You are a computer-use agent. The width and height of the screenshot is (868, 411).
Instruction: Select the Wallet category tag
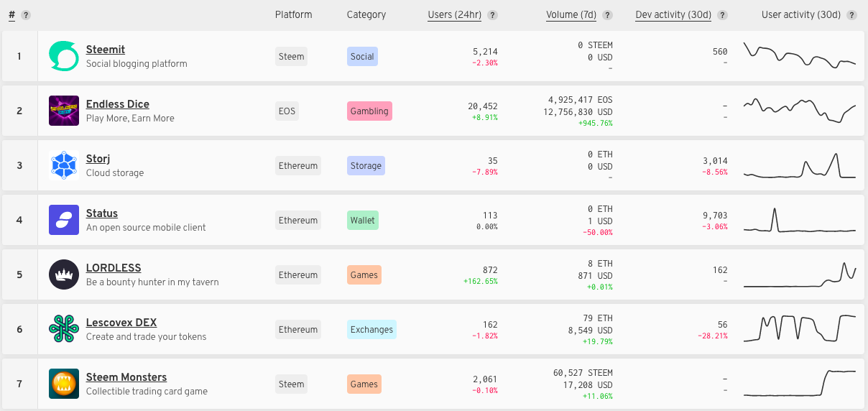[363, 221]
